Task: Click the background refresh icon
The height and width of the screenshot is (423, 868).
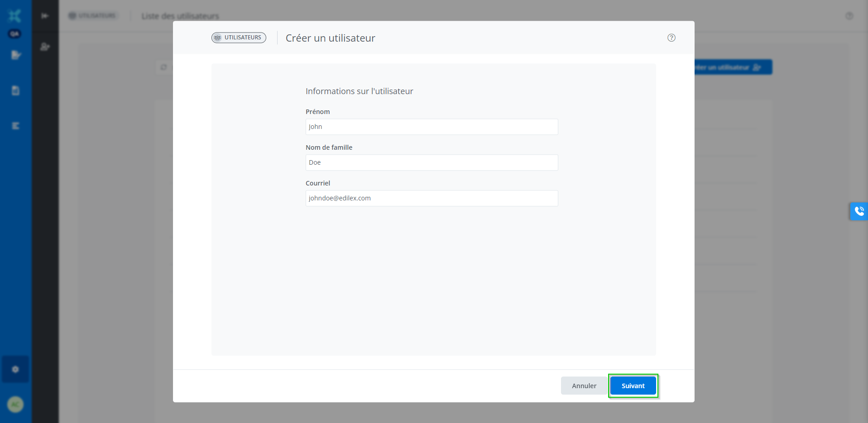Action: pyautogui.click(x=163, y=67)
